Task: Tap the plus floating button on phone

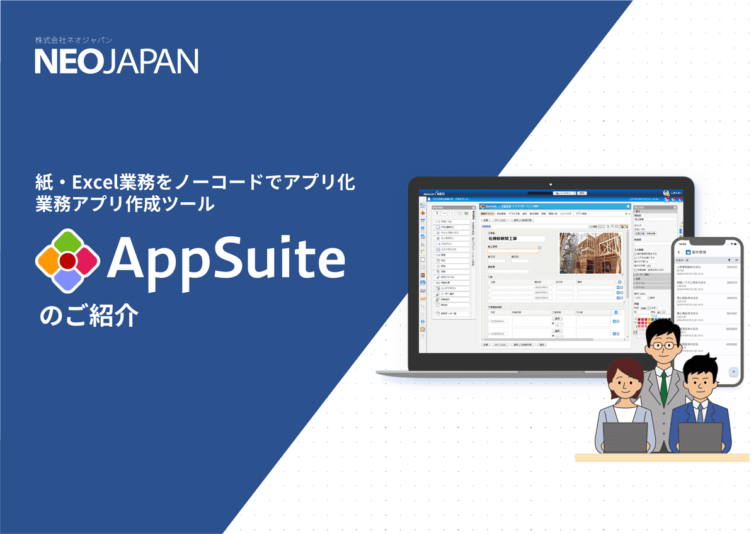Action: point(734,372)
